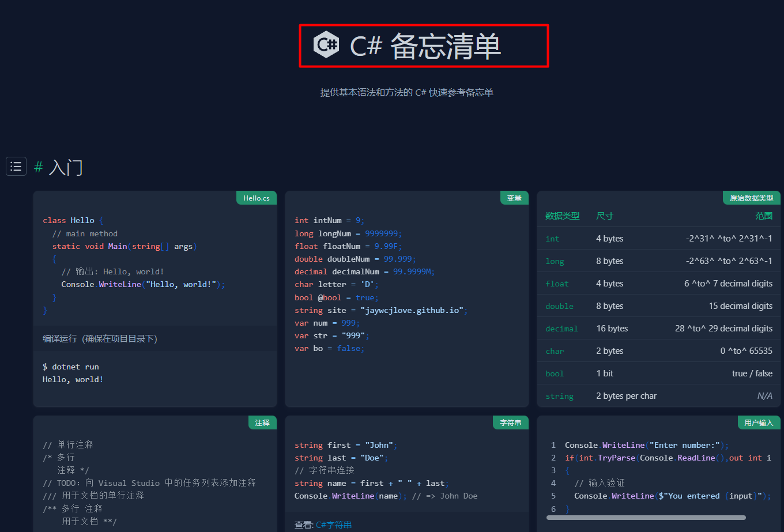Click the 1 bit size cell
Screen dimensions: 784x532
[605, 373]
